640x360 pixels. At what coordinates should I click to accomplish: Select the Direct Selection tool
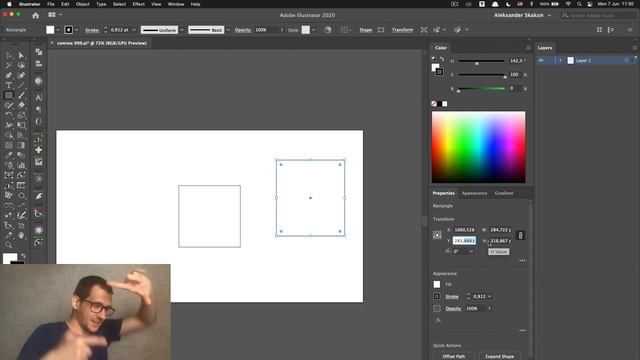pyautogui.click(x=21, y=55)
